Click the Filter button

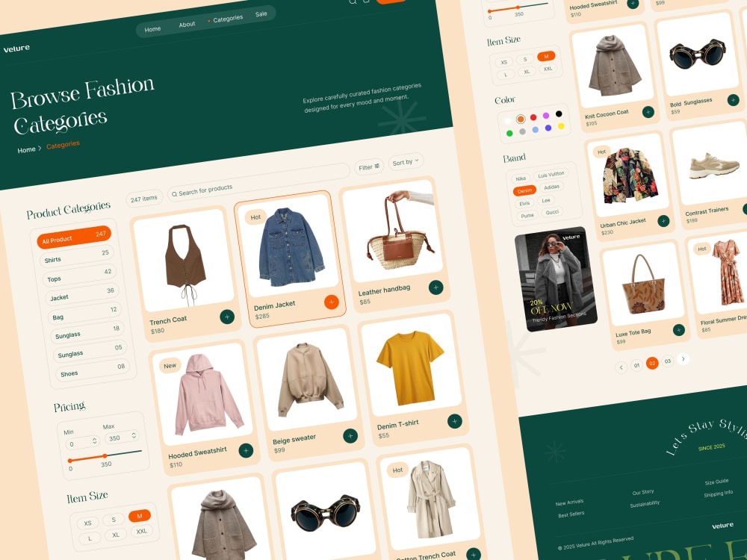tap(369, 167)
